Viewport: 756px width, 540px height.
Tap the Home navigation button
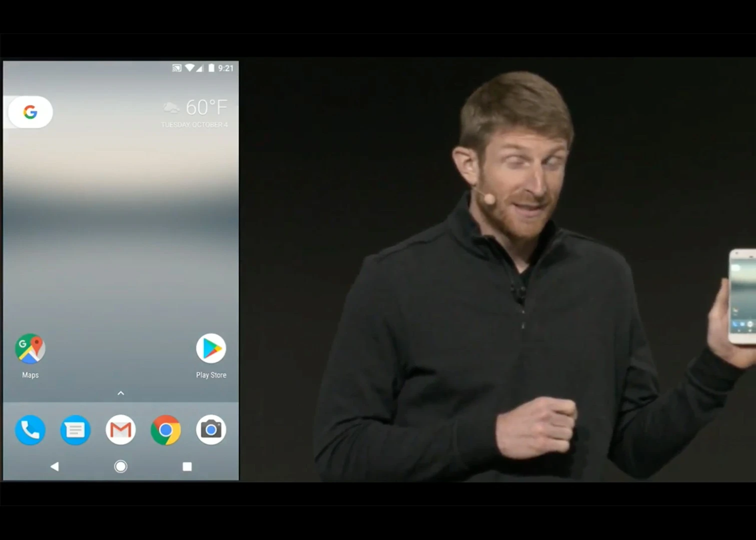pyautogui.click(x=121, y=466)
